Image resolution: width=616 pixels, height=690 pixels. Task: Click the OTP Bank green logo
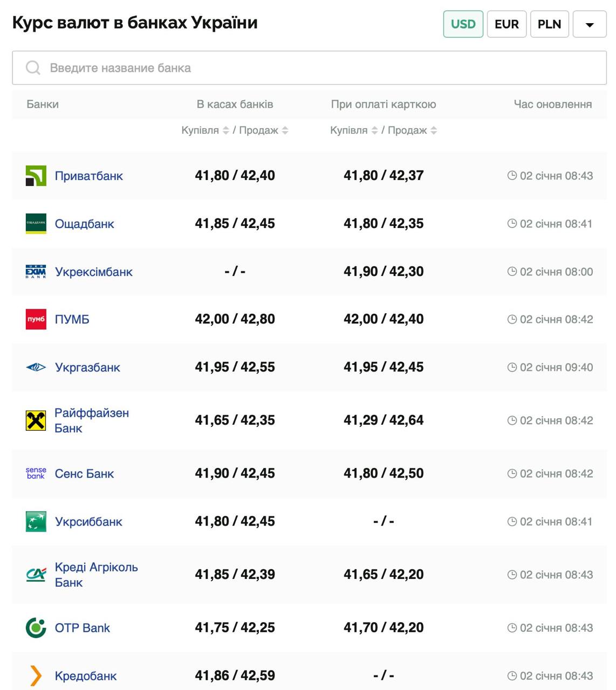pyautogui.click(x=36, y=627)
